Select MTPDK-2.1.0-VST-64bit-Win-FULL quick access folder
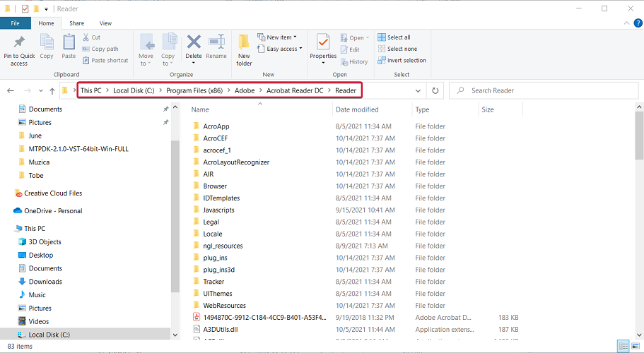 point(74,149)
